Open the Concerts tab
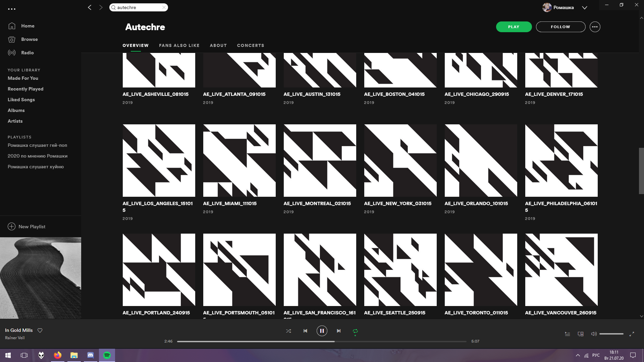Screen dimensions: 644x362 [251, 45]
